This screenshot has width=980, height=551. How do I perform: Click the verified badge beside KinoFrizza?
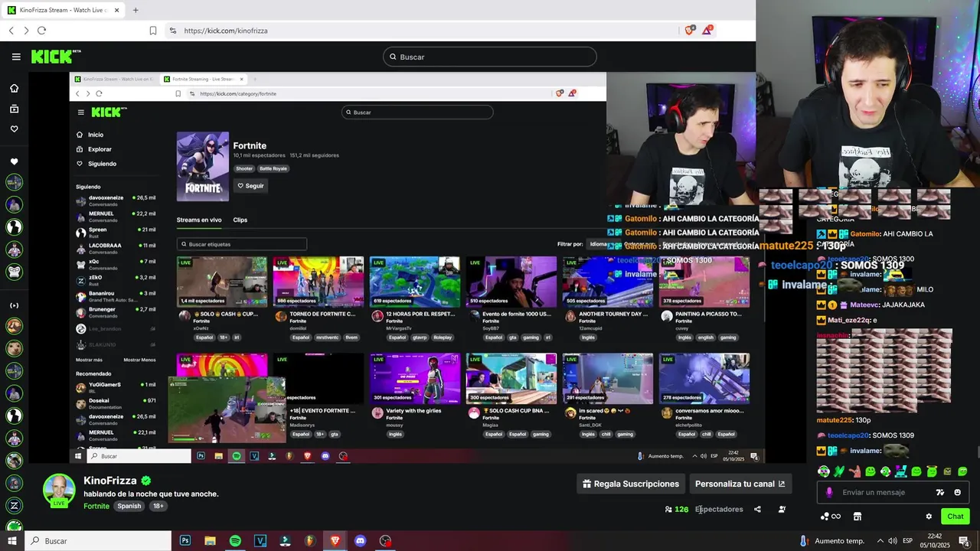[x=146, y=481]
